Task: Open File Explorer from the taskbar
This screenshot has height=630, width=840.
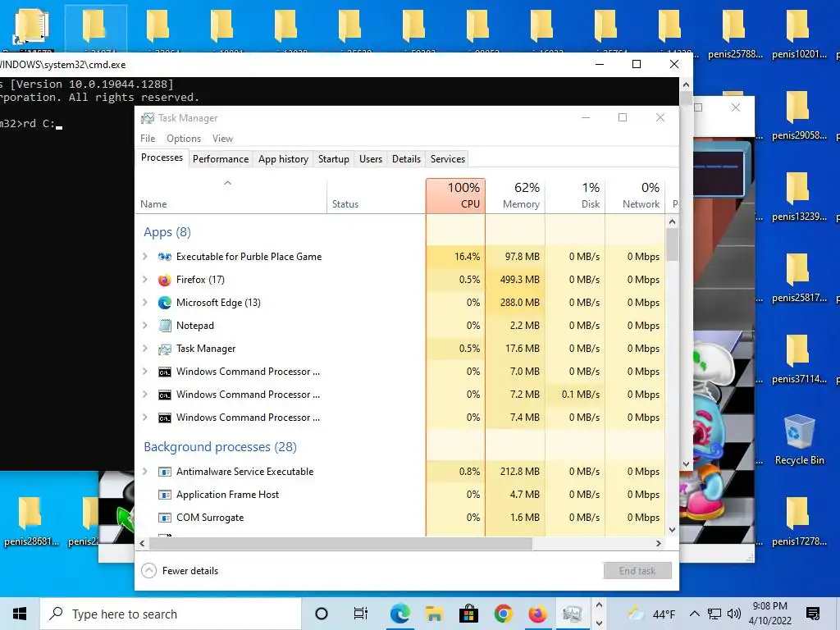Action: [434, 614]
